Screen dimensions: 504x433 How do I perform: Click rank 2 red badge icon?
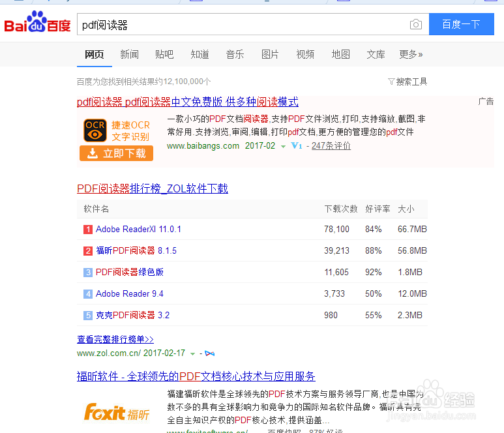(x=88, y=250)
